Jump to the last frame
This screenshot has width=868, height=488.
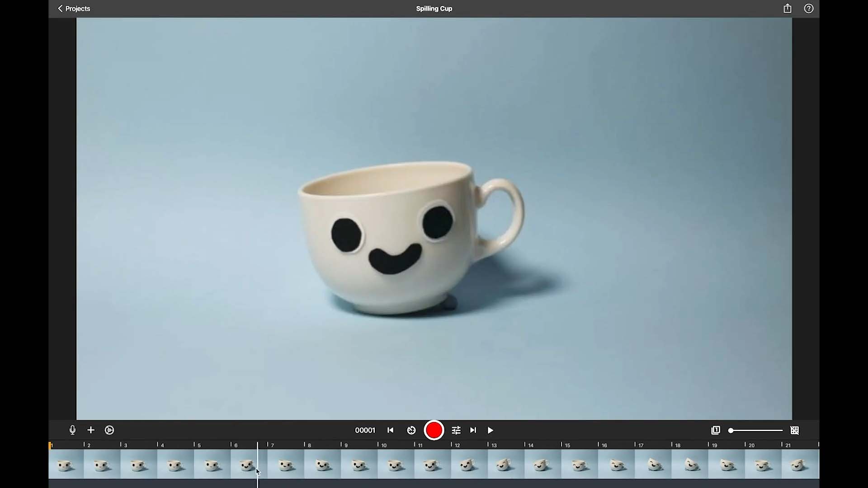[x=473, y=430]
